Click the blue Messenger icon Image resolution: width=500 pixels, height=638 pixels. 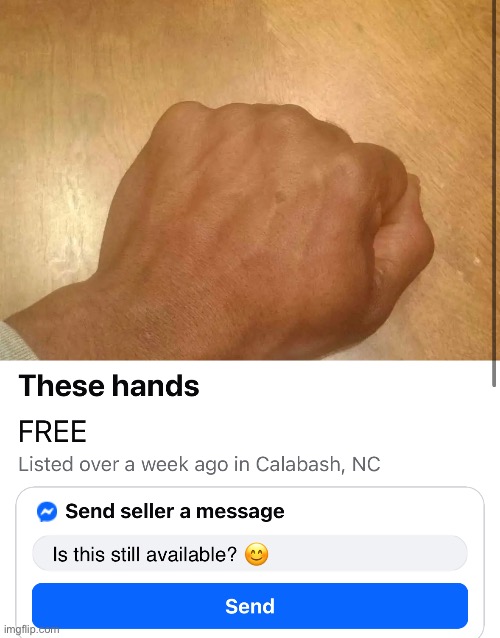(47, 511)
